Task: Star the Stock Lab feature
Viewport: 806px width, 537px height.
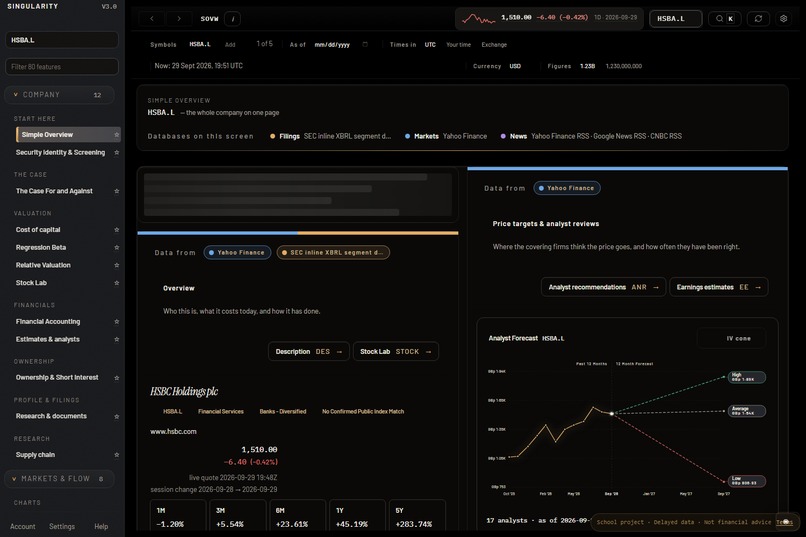Action: pyautogui.click(x=117, y=283)
